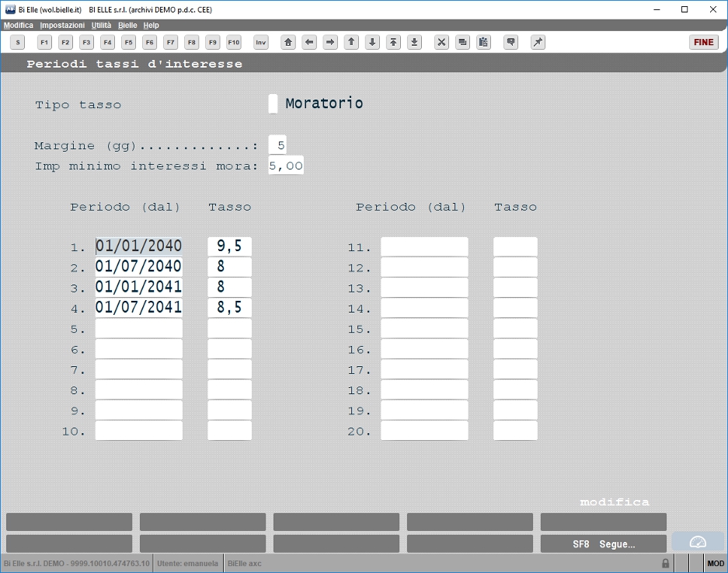
Task: Click the page-up arrow with top bar
Action: pos(393,42)
